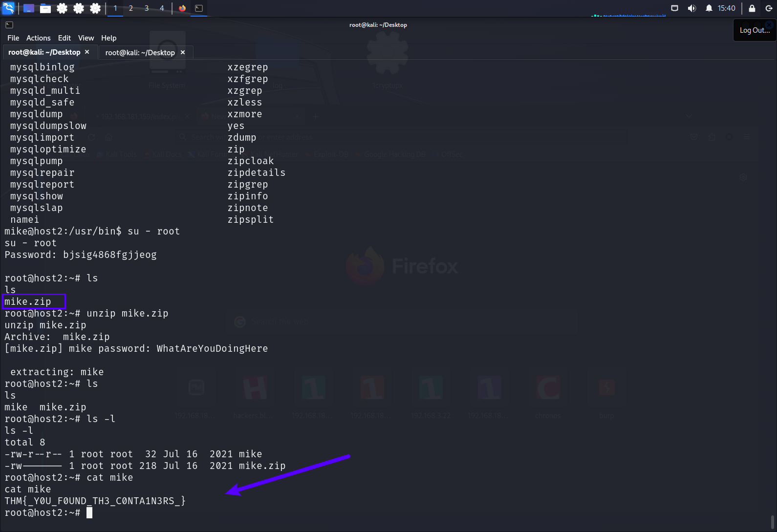
Task: Open the volume control tray icon
Action: pyautogui.click(x=691, y=8)
